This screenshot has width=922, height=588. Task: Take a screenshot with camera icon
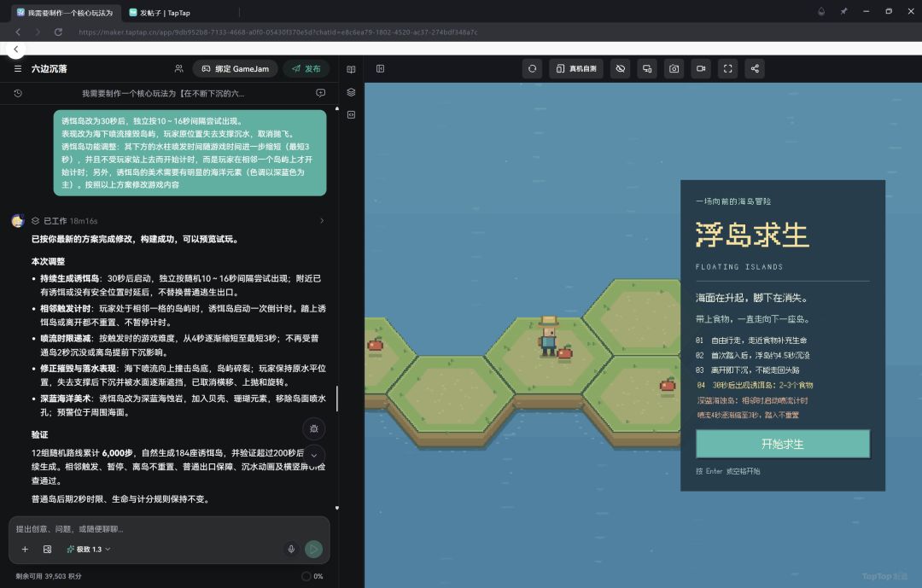[x=674, y=69]
